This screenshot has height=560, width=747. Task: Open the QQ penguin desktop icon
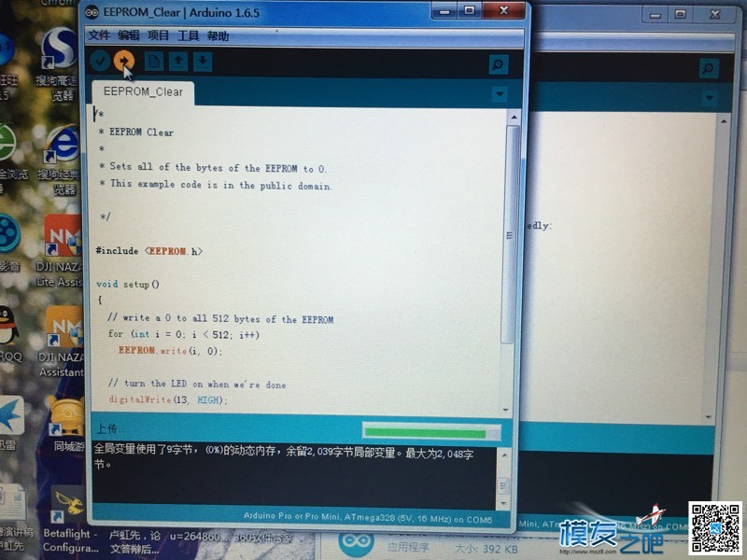coord(8,334)
